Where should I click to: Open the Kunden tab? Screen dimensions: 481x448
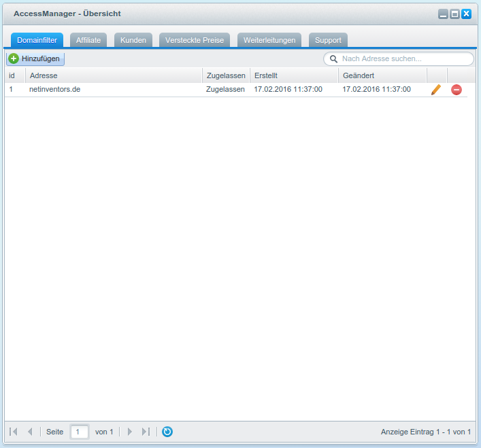click(133, 40)
